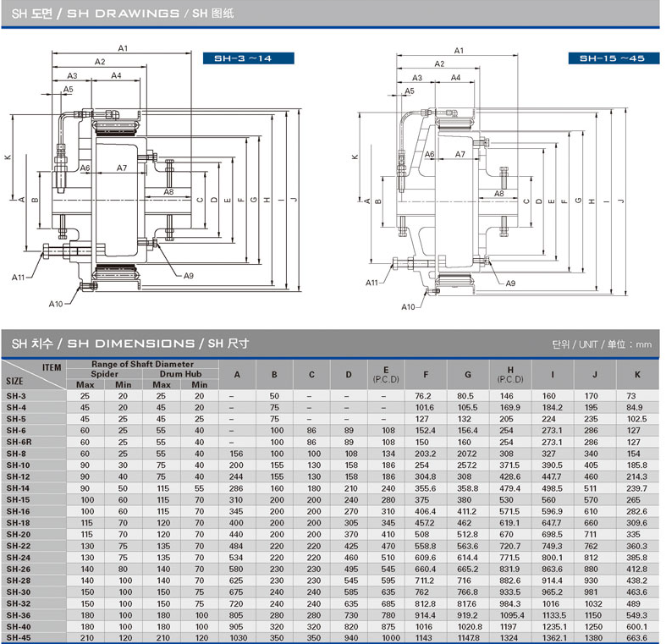Select the Drum Hub column header
This screenshot has height=644, width=666.
[179, 373]
